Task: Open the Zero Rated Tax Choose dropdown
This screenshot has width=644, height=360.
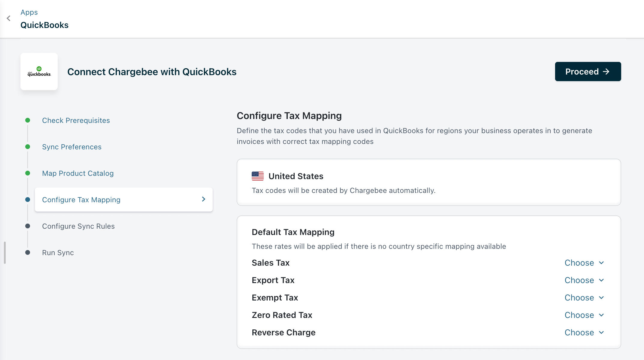Action: point(584,315)
